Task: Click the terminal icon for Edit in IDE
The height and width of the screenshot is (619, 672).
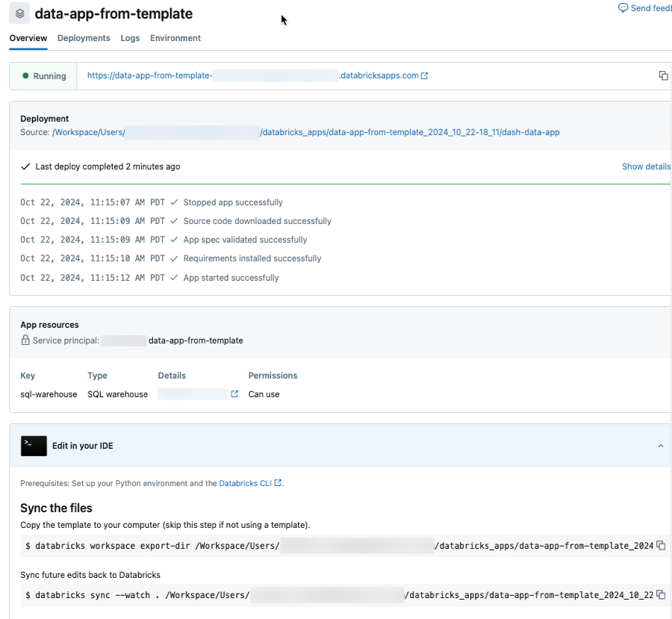Action: coord(34,446)
